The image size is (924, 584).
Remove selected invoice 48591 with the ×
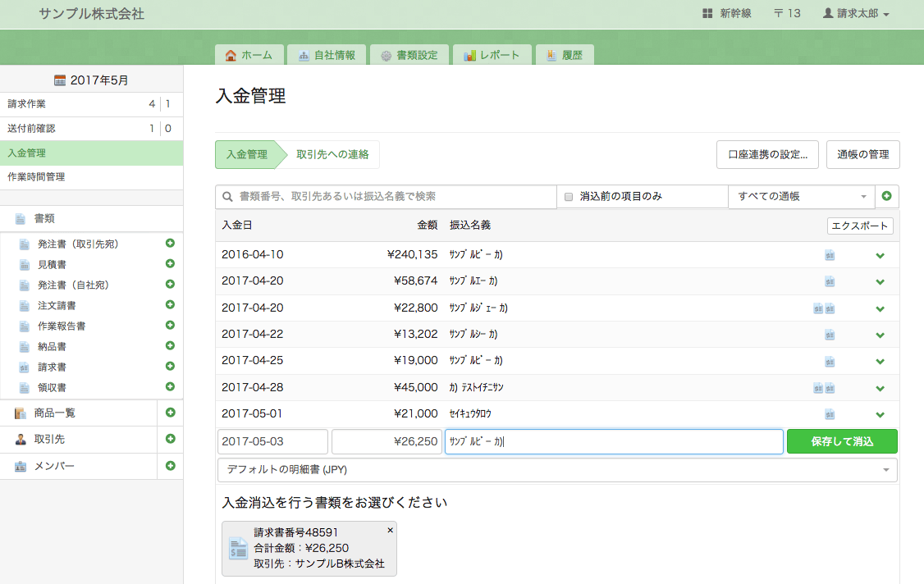[390, 531]
